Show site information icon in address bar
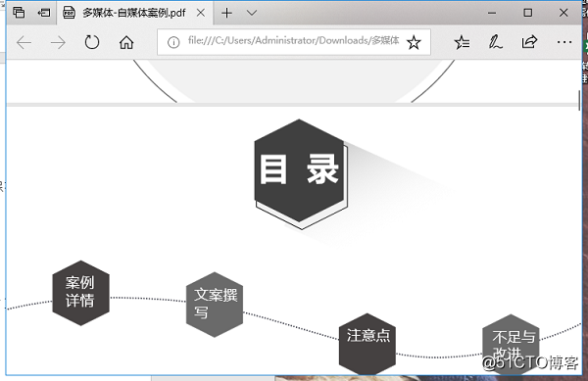Screen dimensions: 588x381 tap(173, 42)
